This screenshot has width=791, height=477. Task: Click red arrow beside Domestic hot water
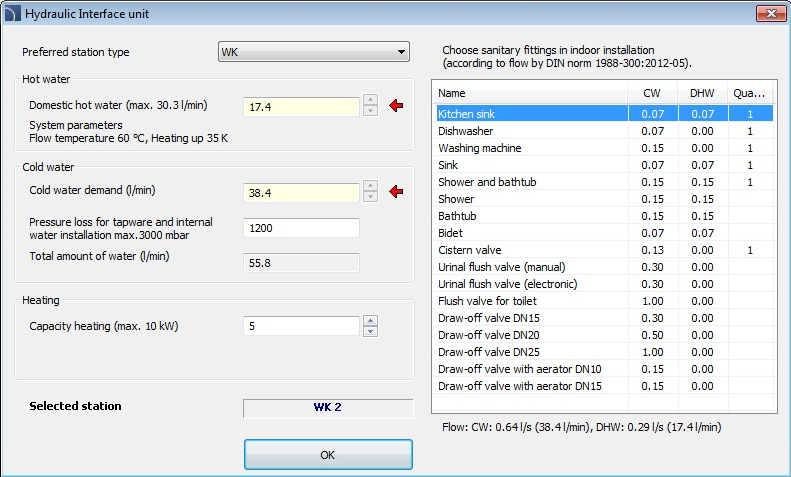396,106
